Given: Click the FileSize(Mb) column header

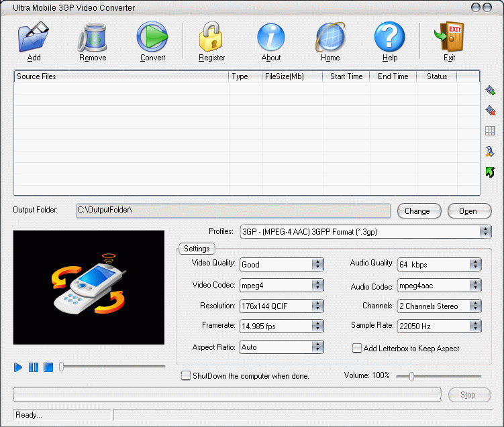Looking at the screenshot, I should coord(293,76).
